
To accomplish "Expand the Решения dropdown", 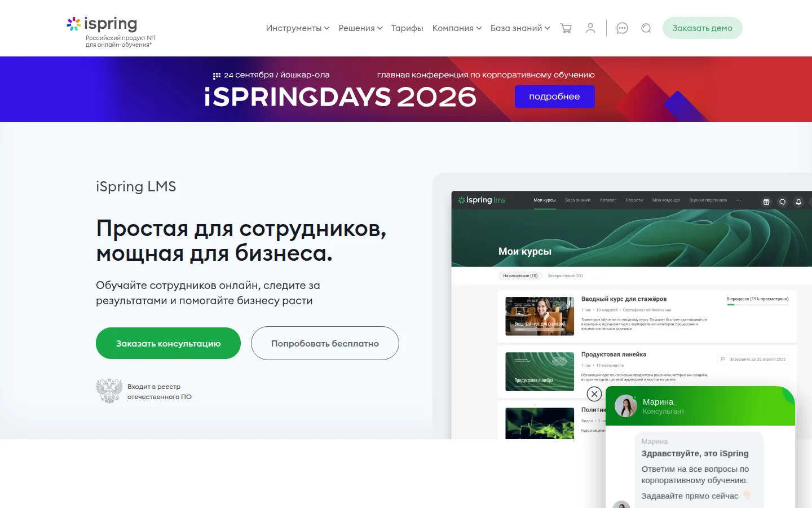I will coord(360,28).
